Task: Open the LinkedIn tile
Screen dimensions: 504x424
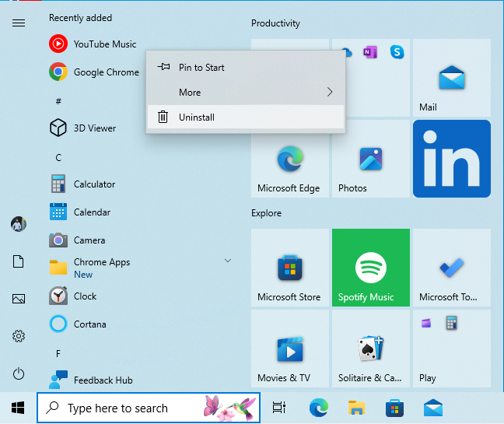Action: coord(452,159)
